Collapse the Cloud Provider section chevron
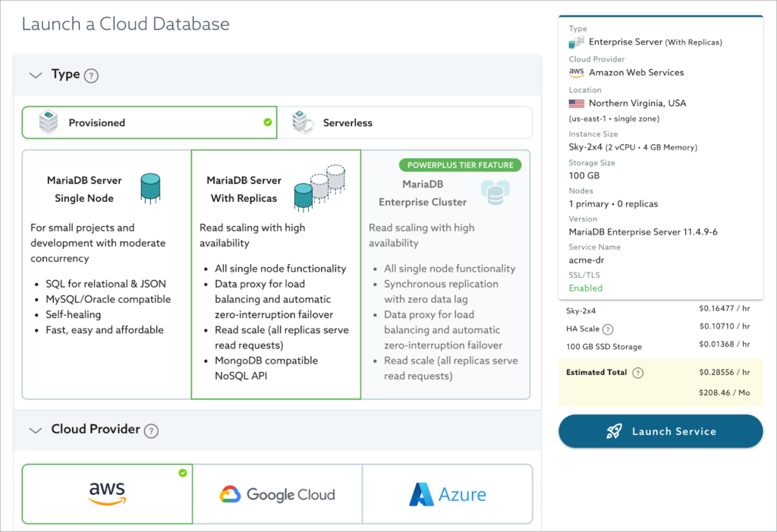Viewport: 777px width, 532px height. (35, 430)
